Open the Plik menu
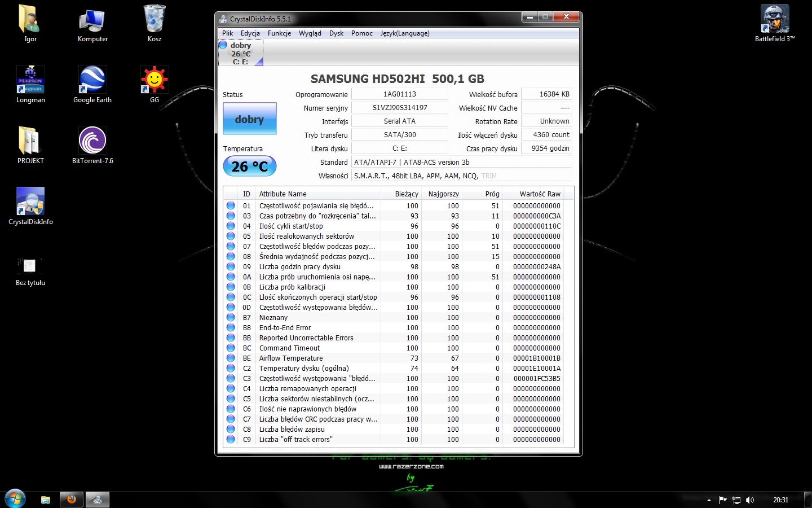Image resolution: width=812 pixels, height=508 pixels. click(x=227, y=33)
